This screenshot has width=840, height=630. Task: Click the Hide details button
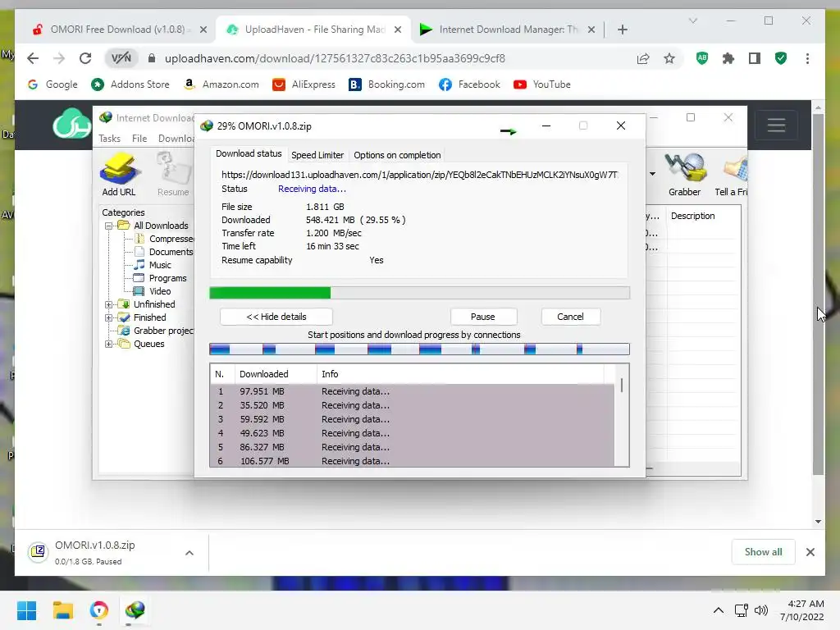tap(276, 317)
